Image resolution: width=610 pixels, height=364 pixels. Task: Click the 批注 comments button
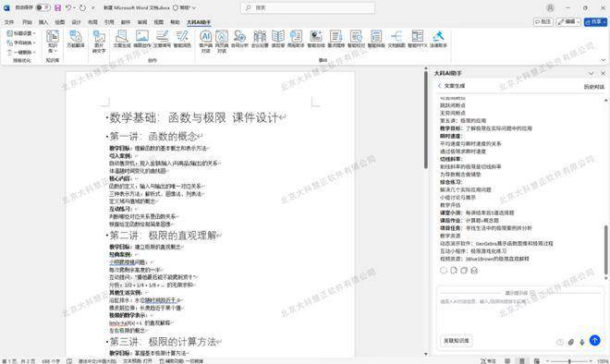[543, 22]
